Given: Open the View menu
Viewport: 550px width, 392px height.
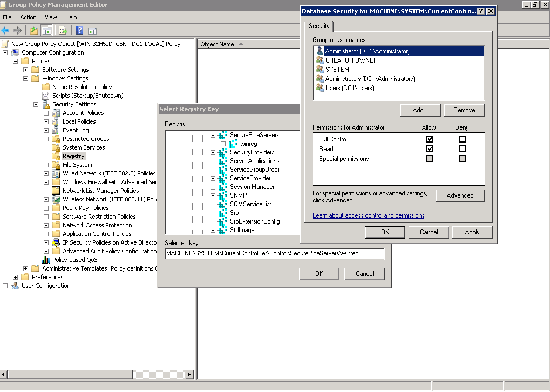Looking at the screenshot, I should point(51,17).
